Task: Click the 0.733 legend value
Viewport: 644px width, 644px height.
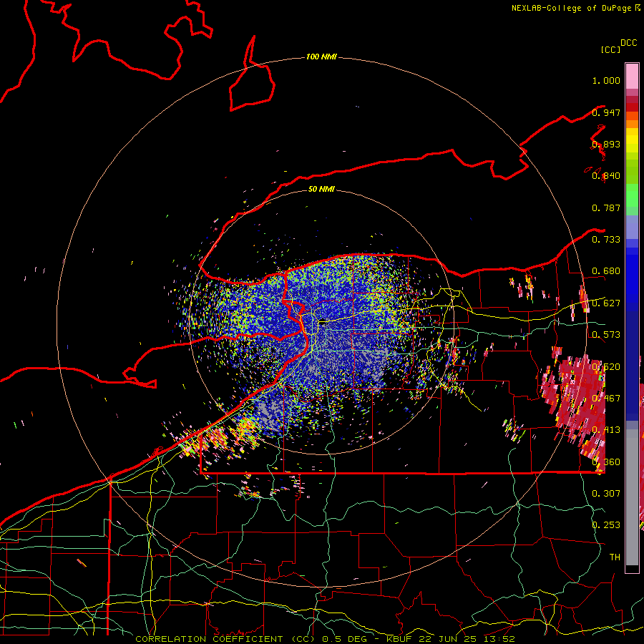Action: pyautogui.click(x=606, y=240)
